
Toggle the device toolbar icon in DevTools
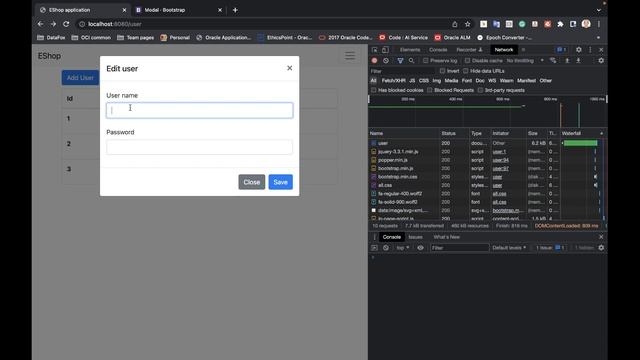385,50
